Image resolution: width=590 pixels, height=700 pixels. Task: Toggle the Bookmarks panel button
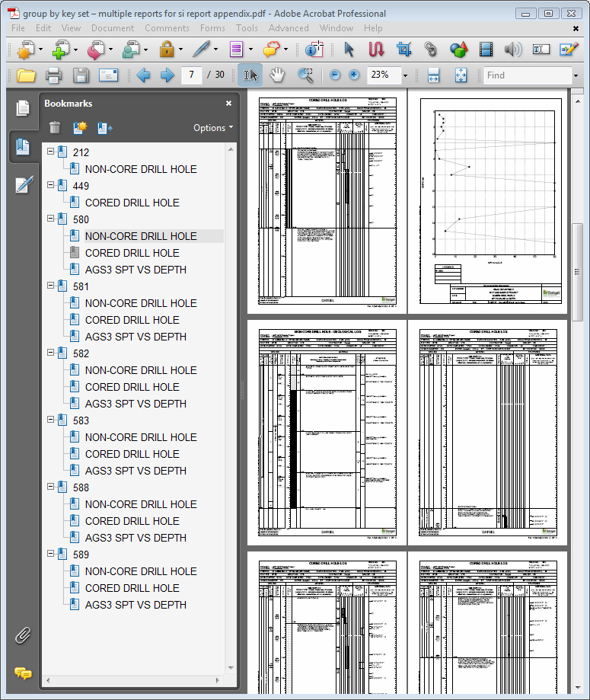(x=24, y=146)
